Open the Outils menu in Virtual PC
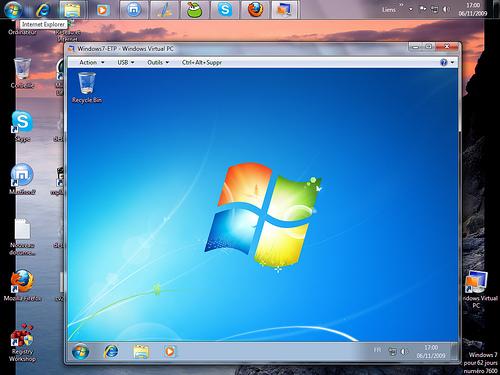Viewport: 500px width, 375px height. click(x=158, y=62)
